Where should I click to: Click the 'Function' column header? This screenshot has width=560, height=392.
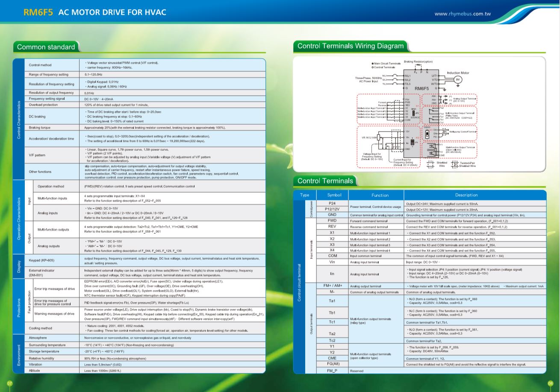pos(377,195)
